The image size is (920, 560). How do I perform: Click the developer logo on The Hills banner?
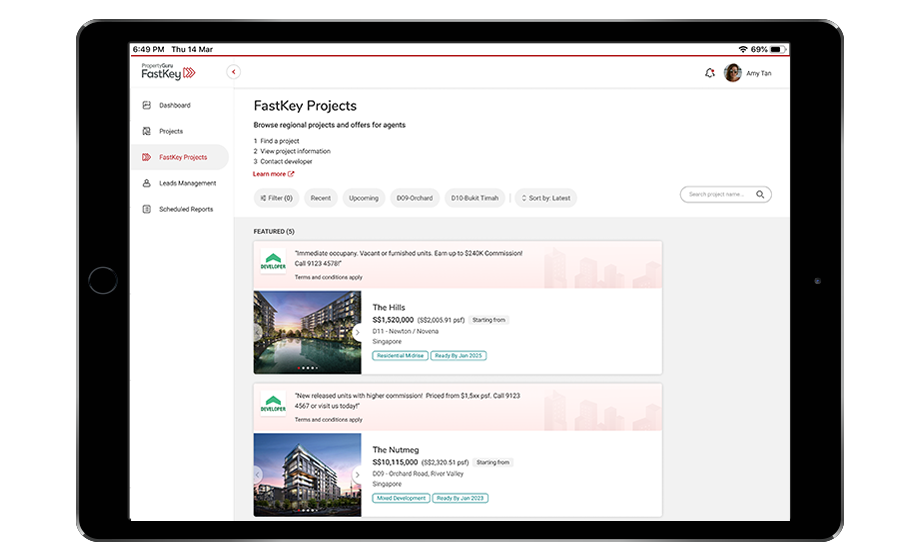(273, 261)
